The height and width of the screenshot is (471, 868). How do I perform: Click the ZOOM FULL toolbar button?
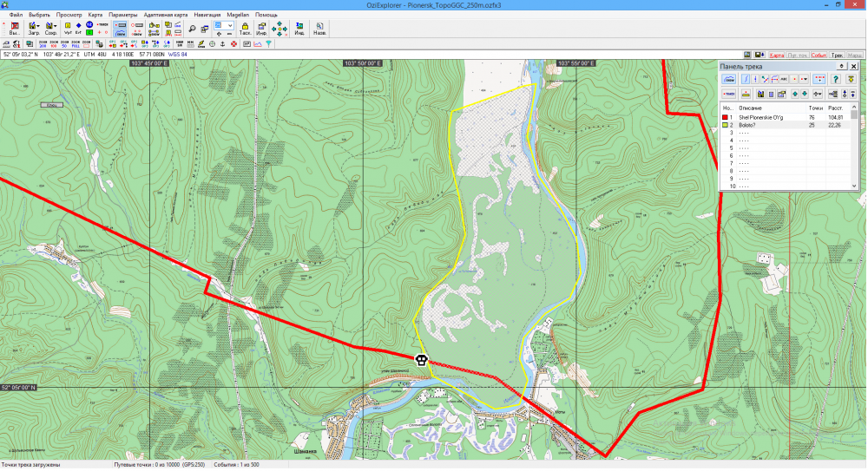76,43
